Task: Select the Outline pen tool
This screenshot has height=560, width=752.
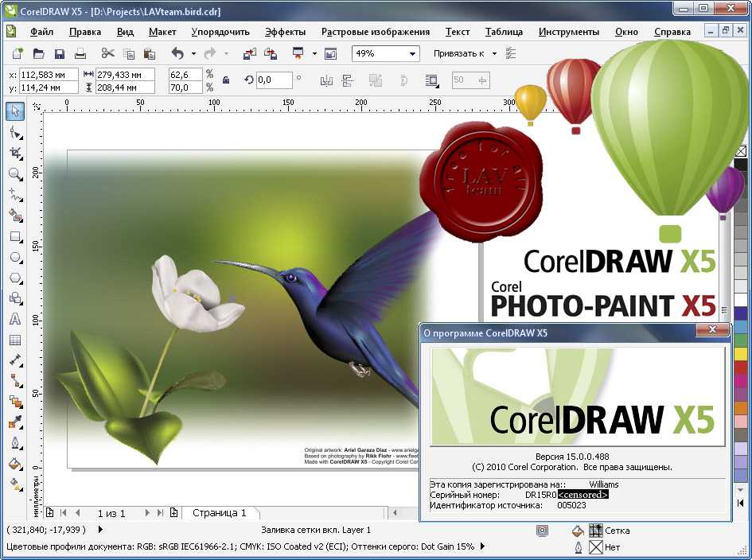Action: 15,442
